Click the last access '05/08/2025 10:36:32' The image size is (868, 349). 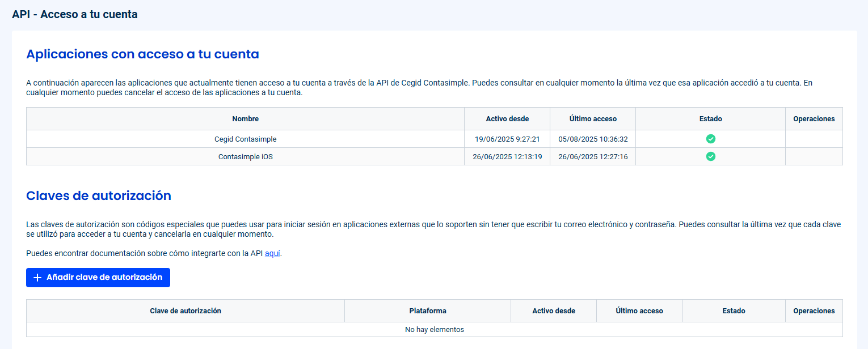pos(593,139)
